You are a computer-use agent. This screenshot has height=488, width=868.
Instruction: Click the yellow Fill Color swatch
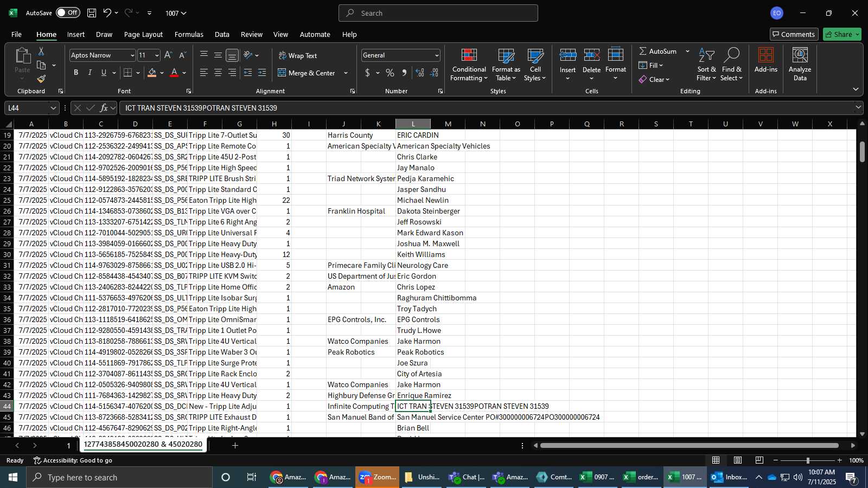pos(152,73)
